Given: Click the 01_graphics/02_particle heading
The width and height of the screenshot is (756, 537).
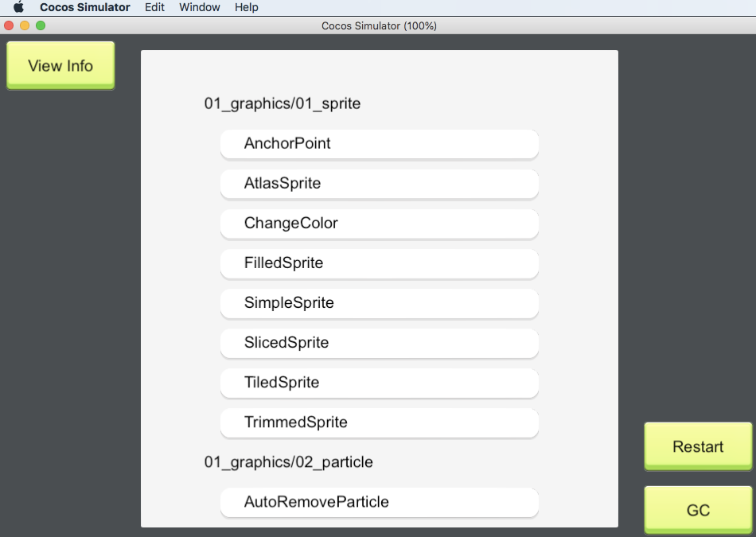Looking at the screenshot, I should click(288, 462).
